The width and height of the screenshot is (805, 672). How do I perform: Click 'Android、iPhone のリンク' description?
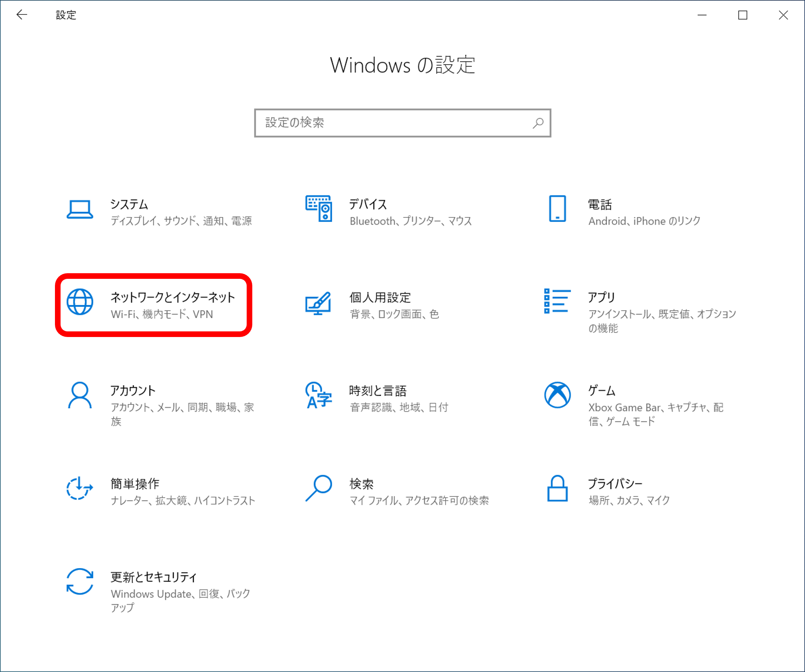coord(644,221)
